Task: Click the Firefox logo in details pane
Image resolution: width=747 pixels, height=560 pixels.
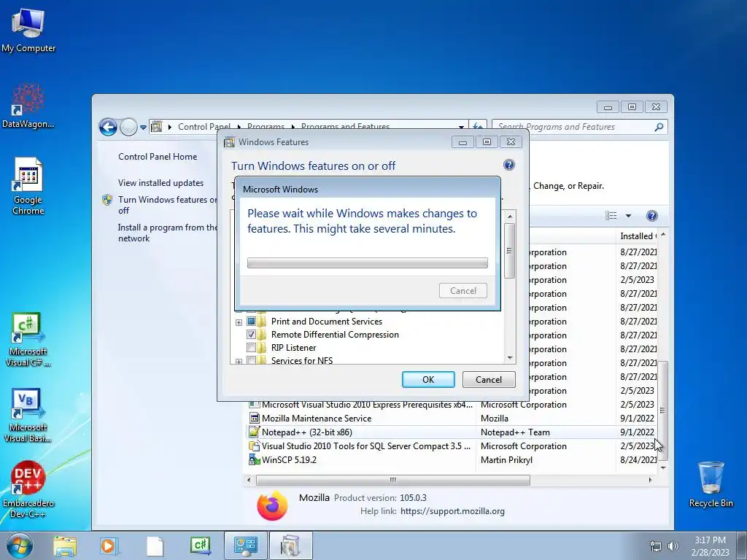Action: point(272,505)
